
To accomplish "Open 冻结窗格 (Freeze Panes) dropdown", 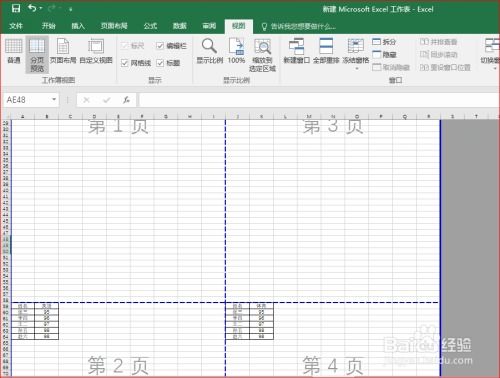I will pyautogui.click(x=356, y=53).
